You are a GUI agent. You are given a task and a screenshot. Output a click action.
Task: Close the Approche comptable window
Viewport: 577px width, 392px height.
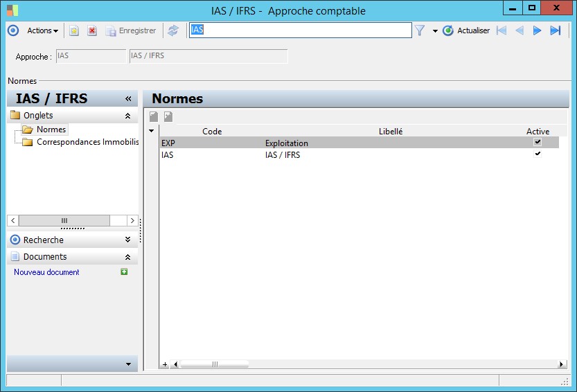[556, 8]
